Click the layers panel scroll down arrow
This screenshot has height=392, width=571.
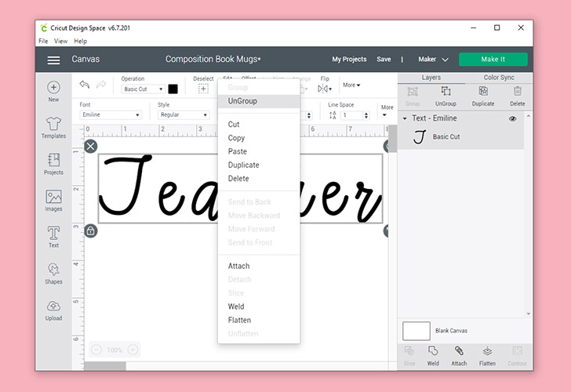529,314
